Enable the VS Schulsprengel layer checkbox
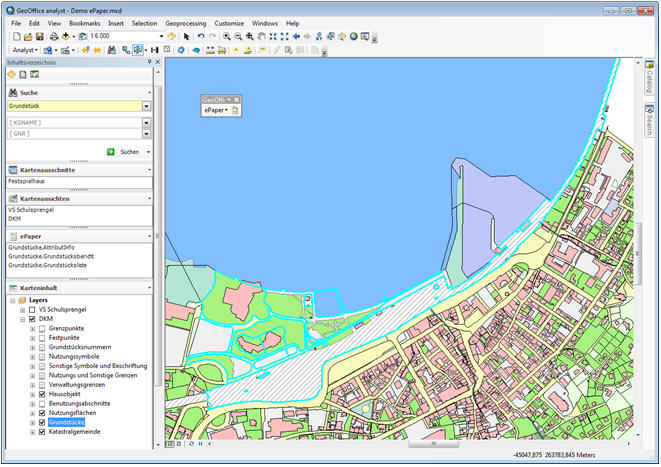The height and width of the screenshot is (467, 661). click(32, 310)
